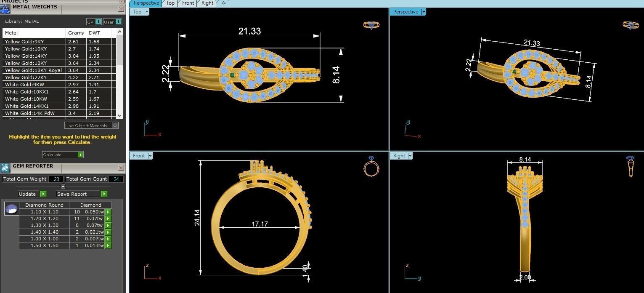Click ring preview icon in Top viewport
Image resolution: width=644 pixels, height=293 pixels.
(371, 25)
